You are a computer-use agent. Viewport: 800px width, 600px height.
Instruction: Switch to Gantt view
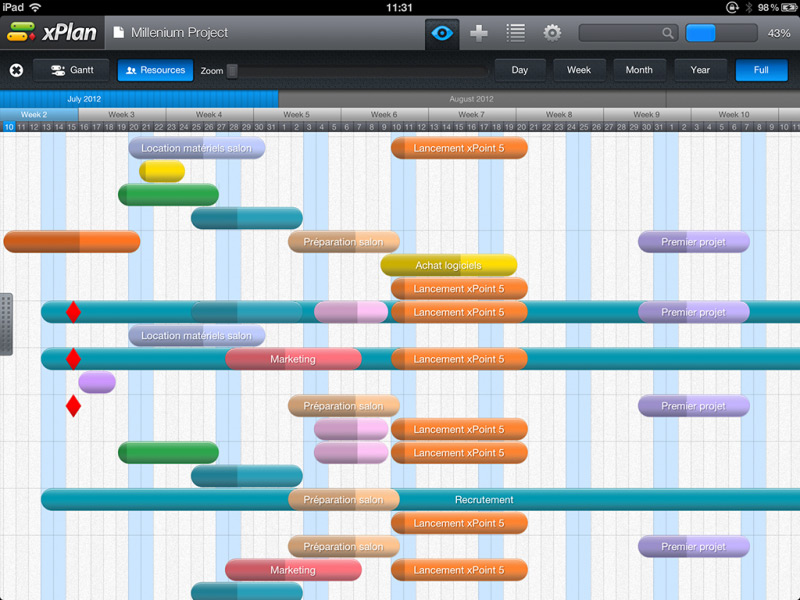tap(71, 70)
